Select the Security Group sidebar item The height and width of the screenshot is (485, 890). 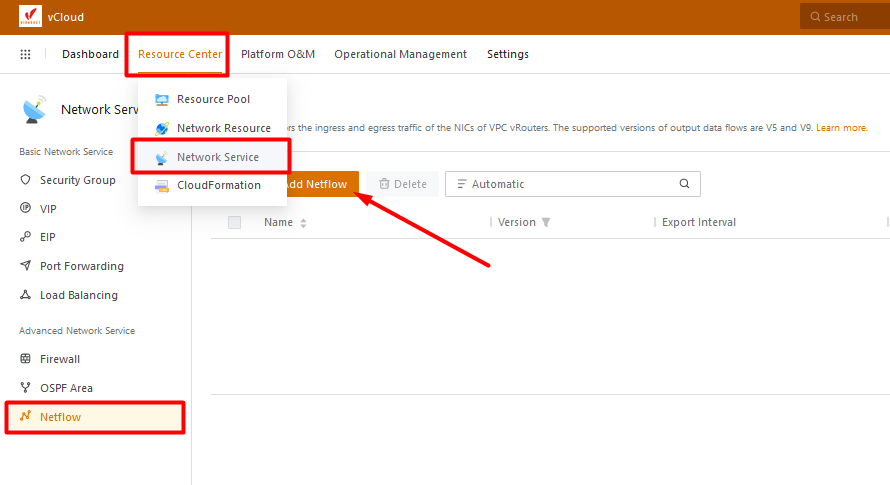click(x=77, y=180)
